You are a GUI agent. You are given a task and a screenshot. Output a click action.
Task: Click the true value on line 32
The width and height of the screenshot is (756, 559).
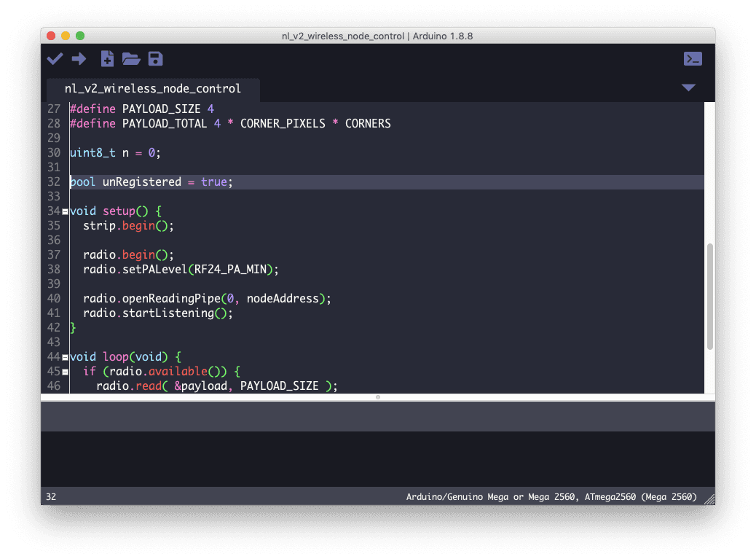click(x=213, y=181)
